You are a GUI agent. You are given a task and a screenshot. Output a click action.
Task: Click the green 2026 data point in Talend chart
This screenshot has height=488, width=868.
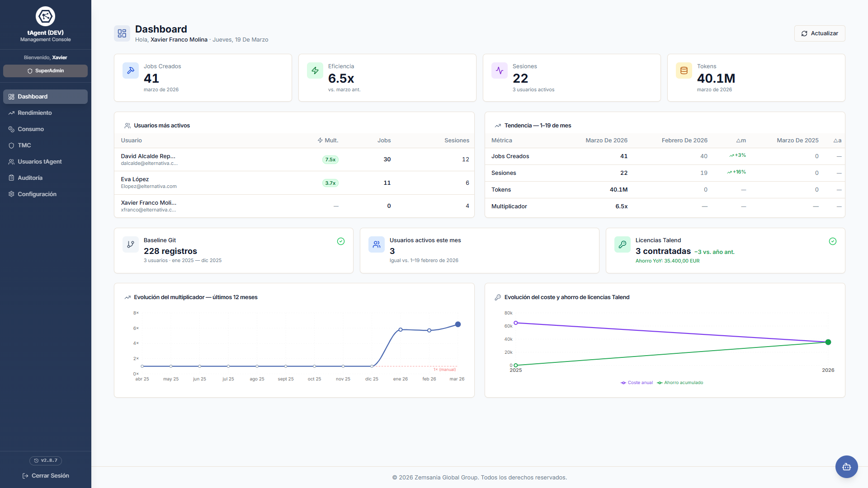tap(828, 342)
